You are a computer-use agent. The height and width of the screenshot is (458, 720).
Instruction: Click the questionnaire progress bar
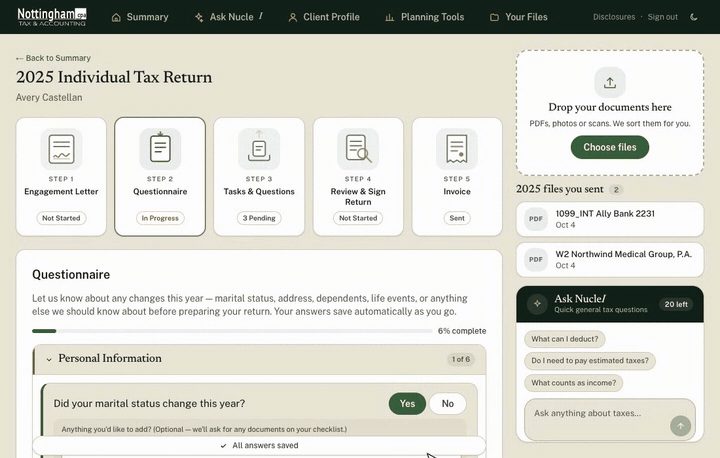232,331
